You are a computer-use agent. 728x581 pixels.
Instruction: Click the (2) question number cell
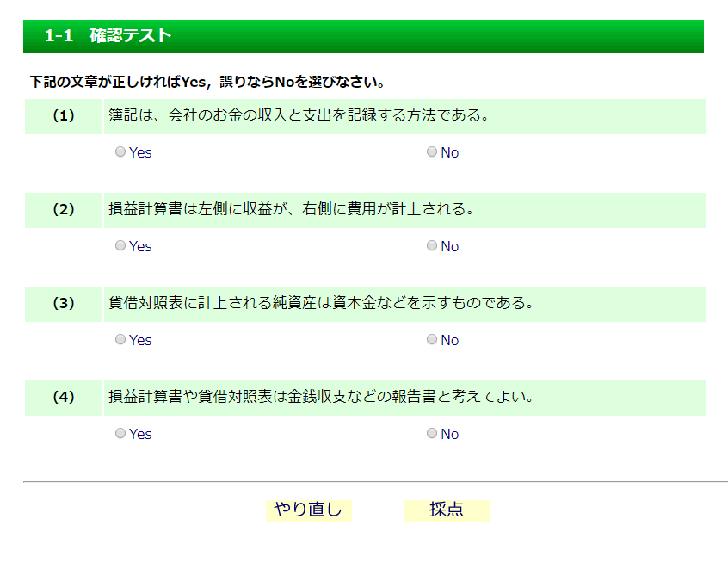click(64, 210)
